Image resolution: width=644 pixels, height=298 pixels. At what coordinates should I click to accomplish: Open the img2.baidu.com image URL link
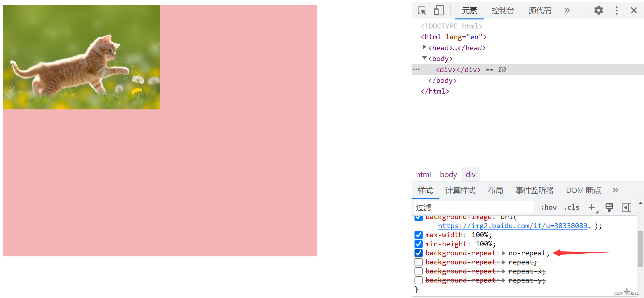pyautogui.click(x=515, y=226)
